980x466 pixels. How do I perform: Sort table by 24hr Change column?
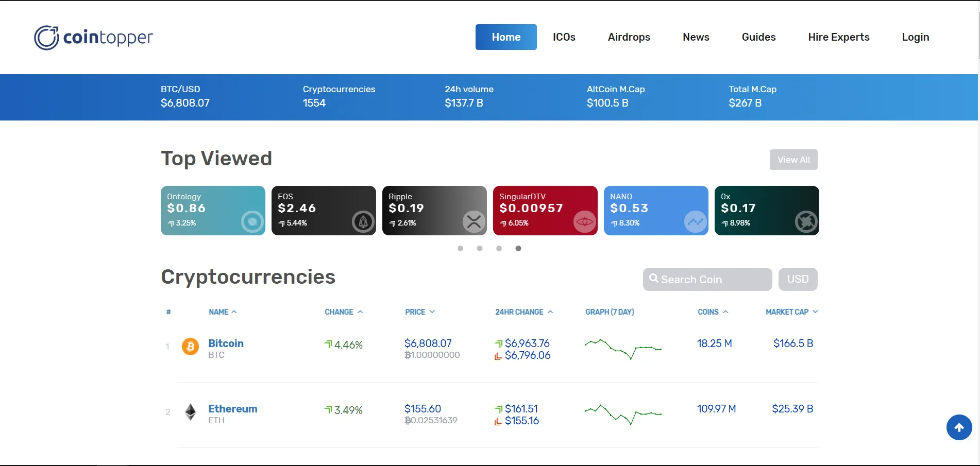tap(524, 312)
